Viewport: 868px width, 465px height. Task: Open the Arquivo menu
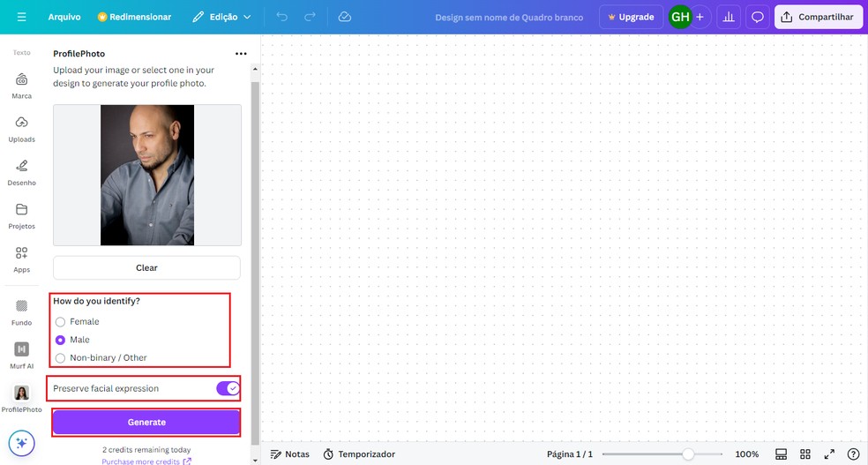click(x=64, y=17)
